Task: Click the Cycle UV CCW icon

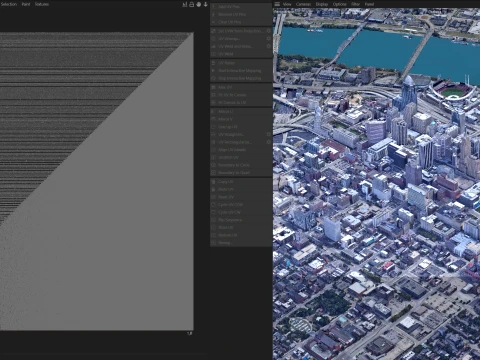Action: (x=213, y=205)
